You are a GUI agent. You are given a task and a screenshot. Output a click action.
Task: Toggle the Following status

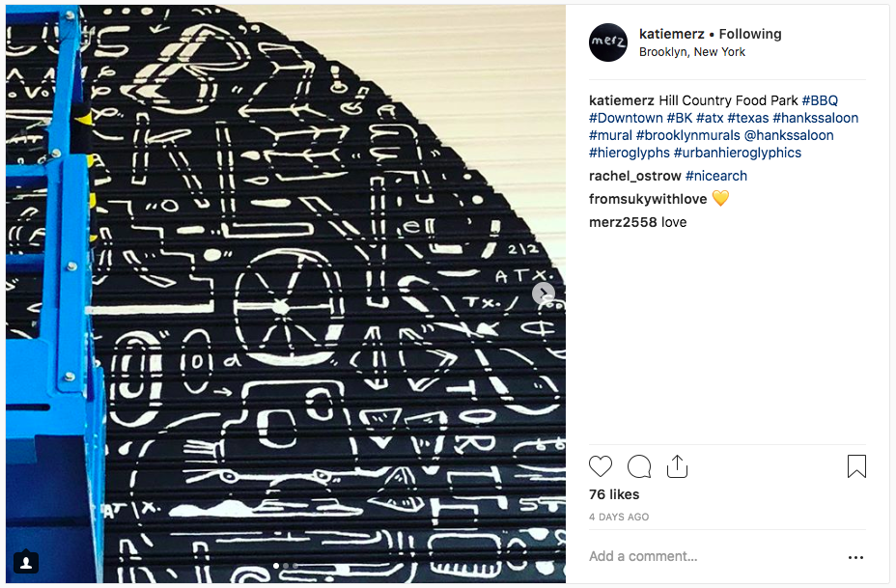point(749,34)
